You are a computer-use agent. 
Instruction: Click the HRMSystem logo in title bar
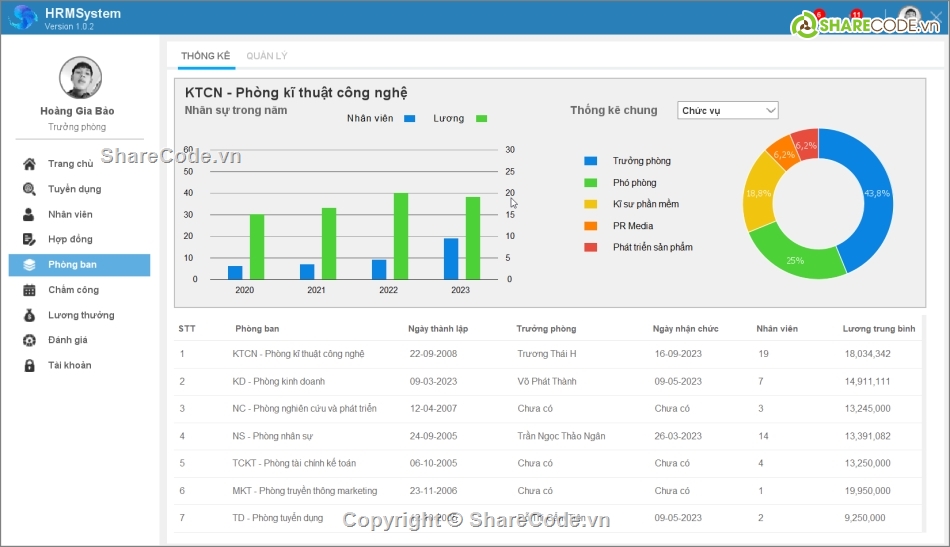[23, 17]
